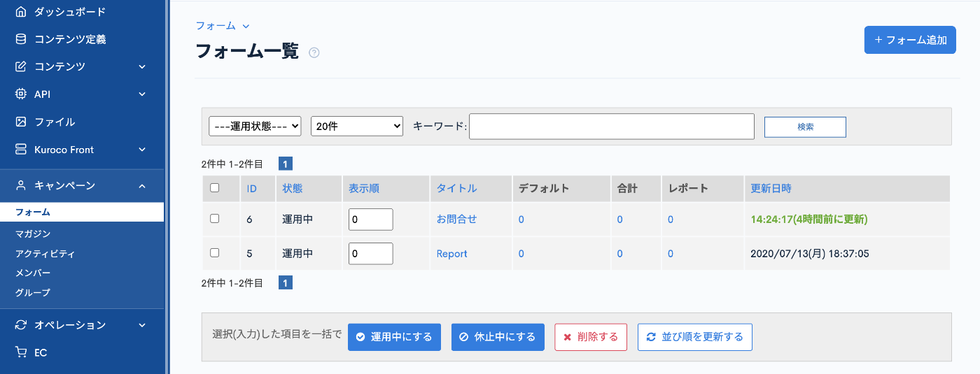Screen dimensions: 980x374
Task: Select メンバー in the campaign submenu
Action: pos(33,273)
